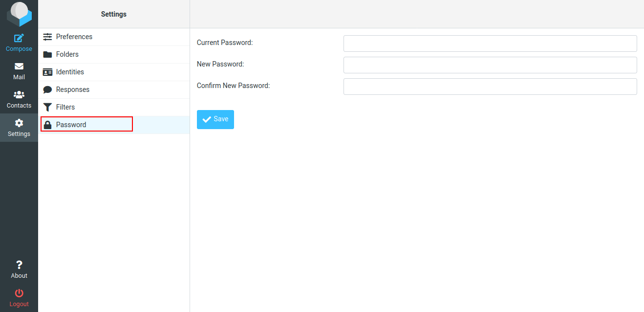This screenshot has width=644, height=312.
Task: Click the Folders folder icon
Action: pyautogui.click(x=47, y=54)
